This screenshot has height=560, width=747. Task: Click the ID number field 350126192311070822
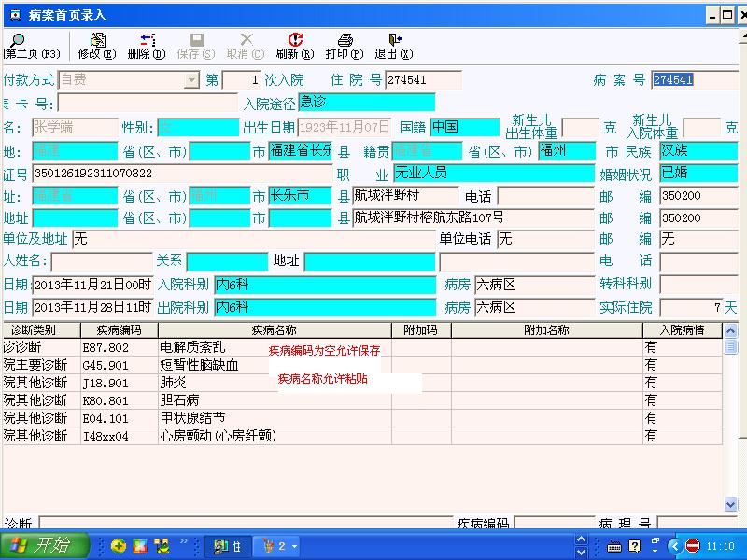coord(182,174)
